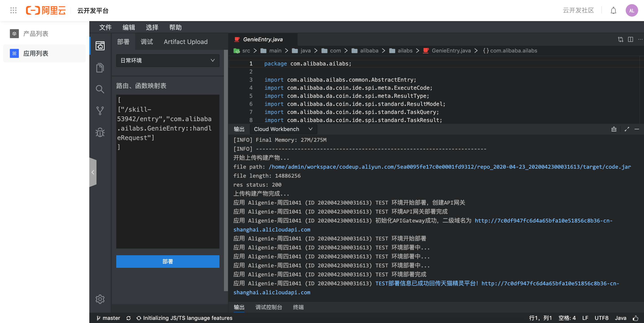Select the 输出 bottom tab

(x=239, y=307)
